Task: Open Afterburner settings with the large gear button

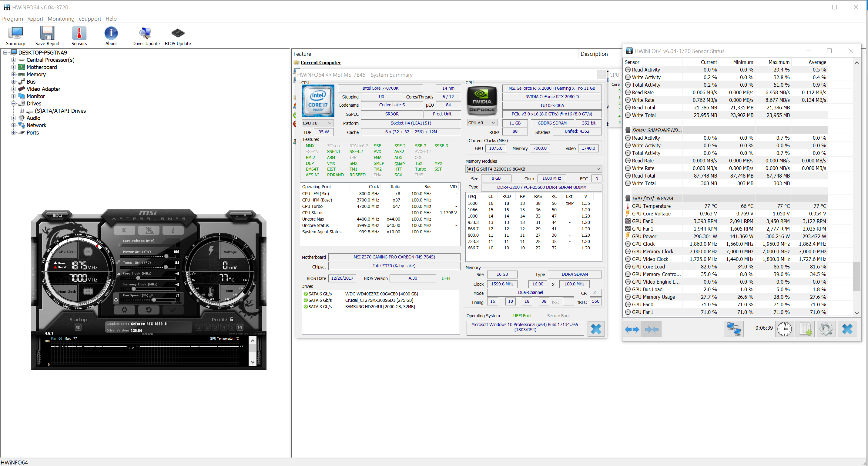Action: click(x=124, y=310)
